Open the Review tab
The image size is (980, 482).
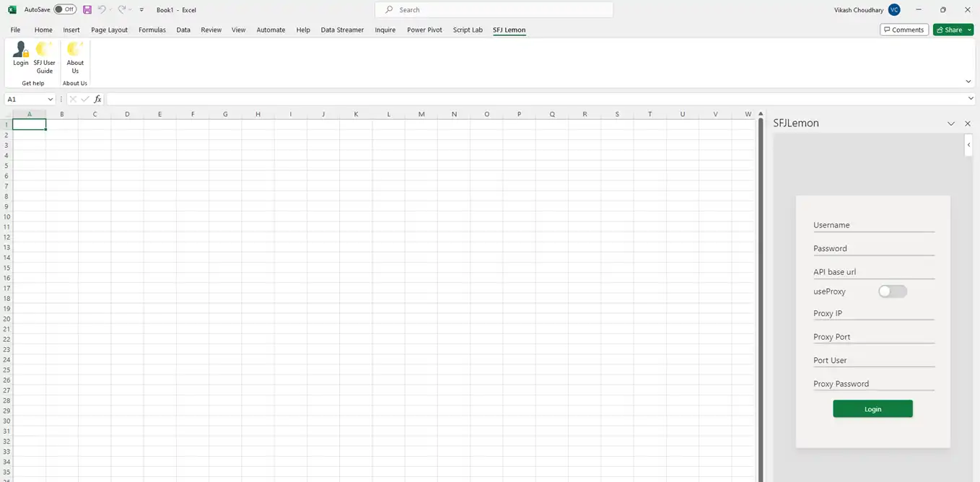211,30
